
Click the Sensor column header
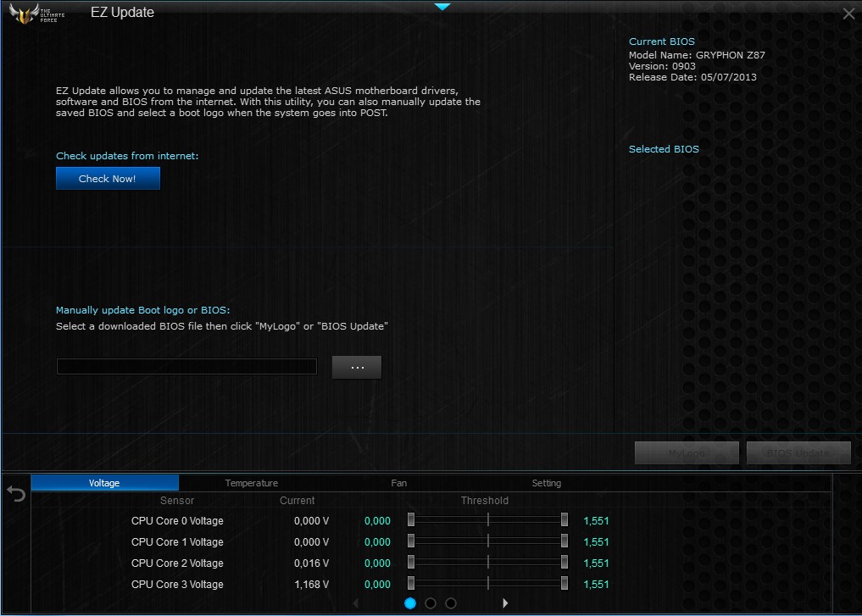click(177, 501)
